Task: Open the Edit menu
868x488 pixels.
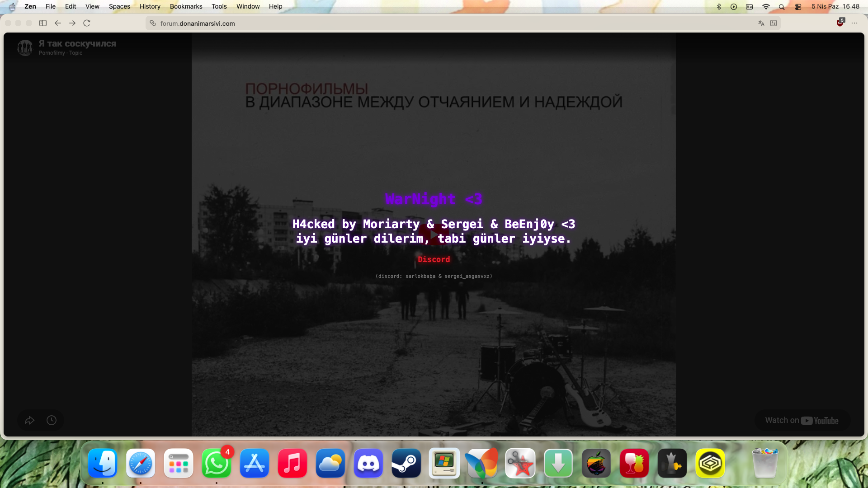Action: tap(71, 6)
